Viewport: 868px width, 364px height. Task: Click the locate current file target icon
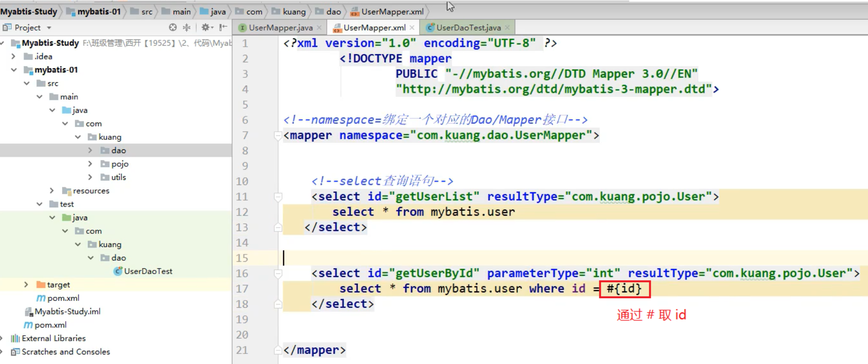pyautogui.click(x=173, y=27)
